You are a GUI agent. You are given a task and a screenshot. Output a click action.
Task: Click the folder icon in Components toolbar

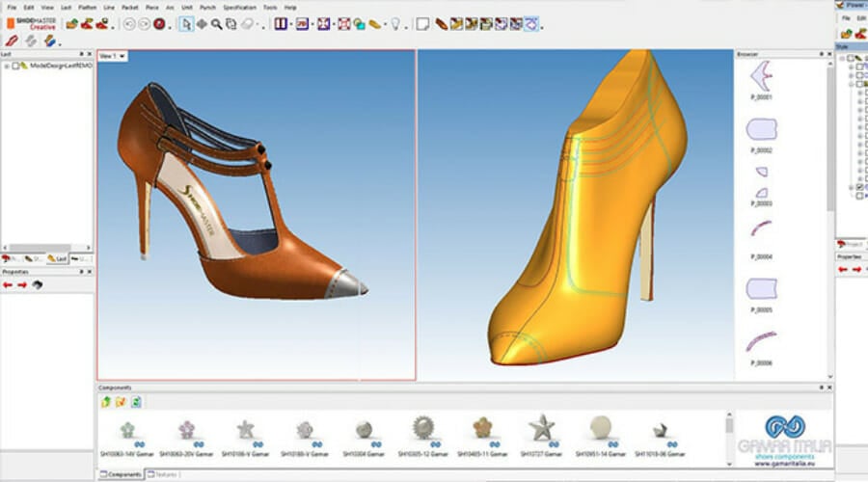pos(121,402)
